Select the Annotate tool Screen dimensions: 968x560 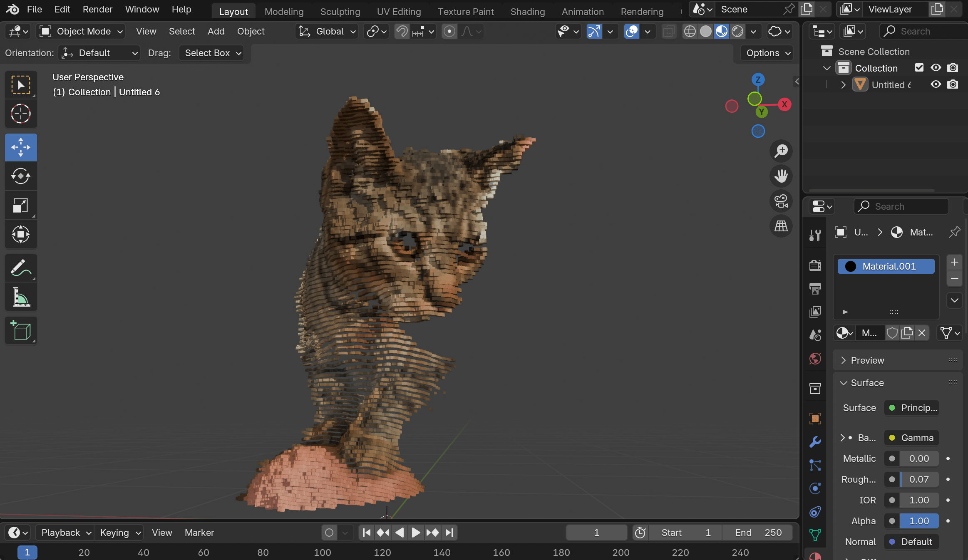tap(21, 268)
